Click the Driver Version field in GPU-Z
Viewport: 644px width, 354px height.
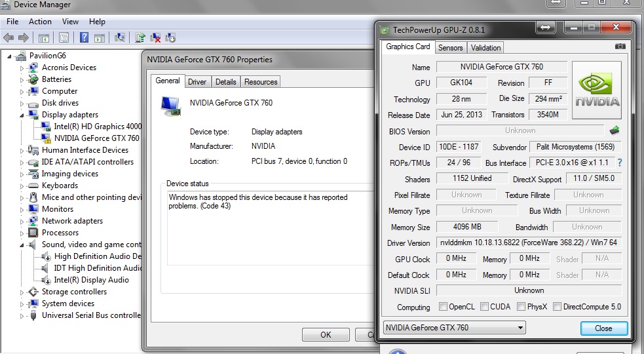pyautogui.click(x=529, y=243)
